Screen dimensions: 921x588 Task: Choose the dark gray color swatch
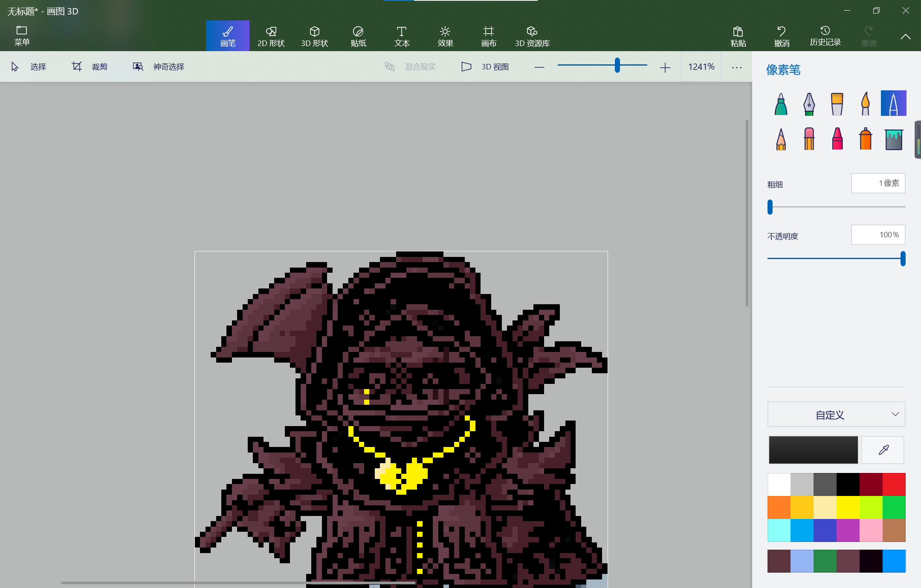825,484
